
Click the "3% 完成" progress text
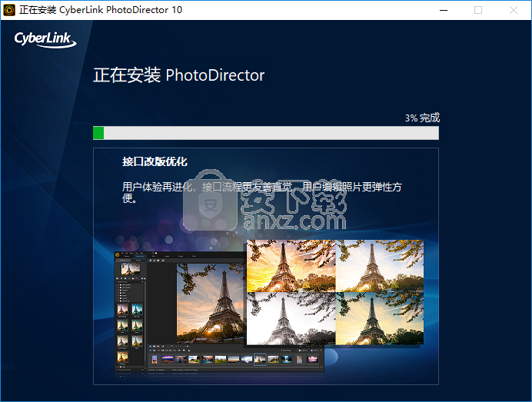422,118
